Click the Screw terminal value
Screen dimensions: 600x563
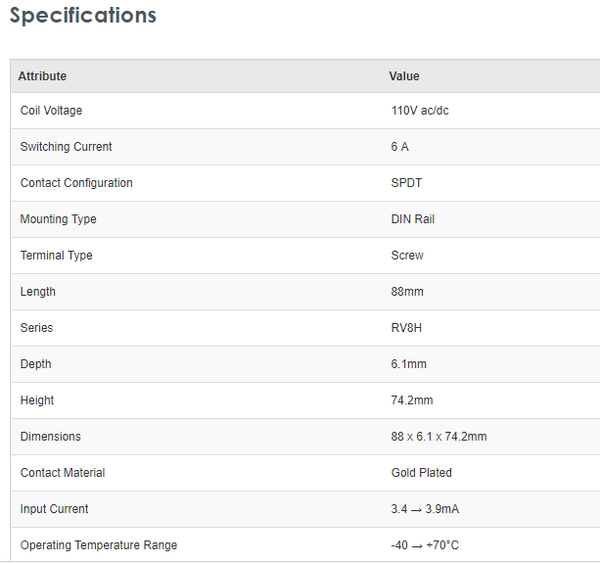point(407,256)
